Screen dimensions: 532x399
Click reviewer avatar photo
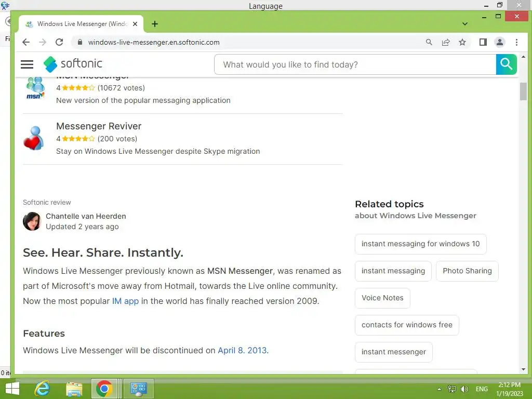coord(32,221)
